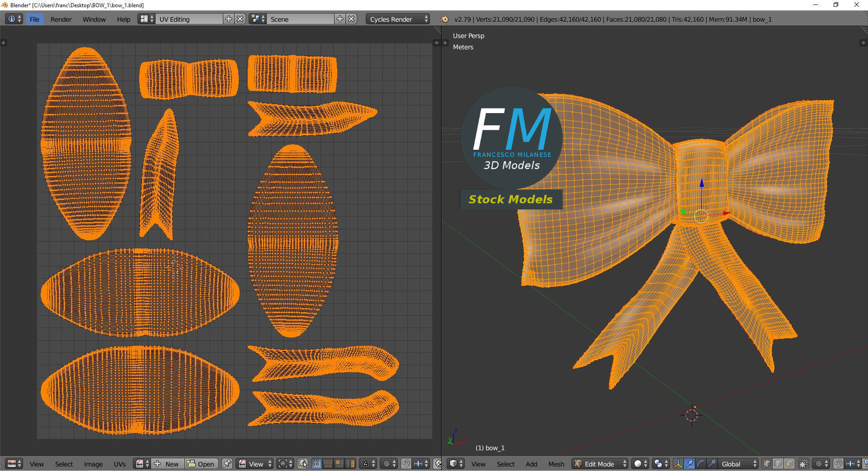Select mesh vertex select mode
The height and width of the screenshot is (471, 868).
[x=767, y=464]
